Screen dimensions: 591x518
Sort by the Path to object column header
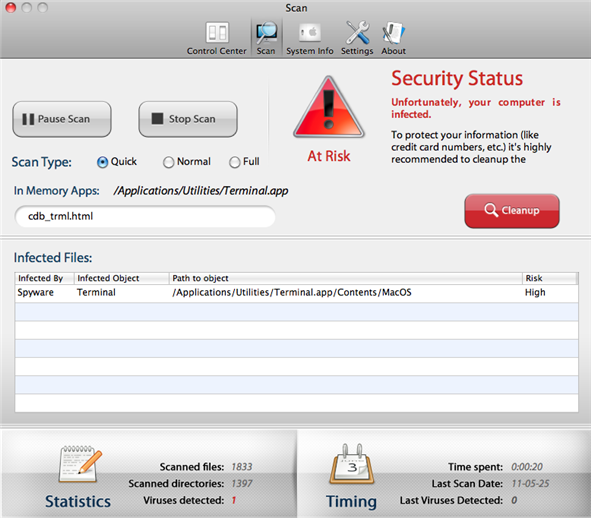pos(346,278)
